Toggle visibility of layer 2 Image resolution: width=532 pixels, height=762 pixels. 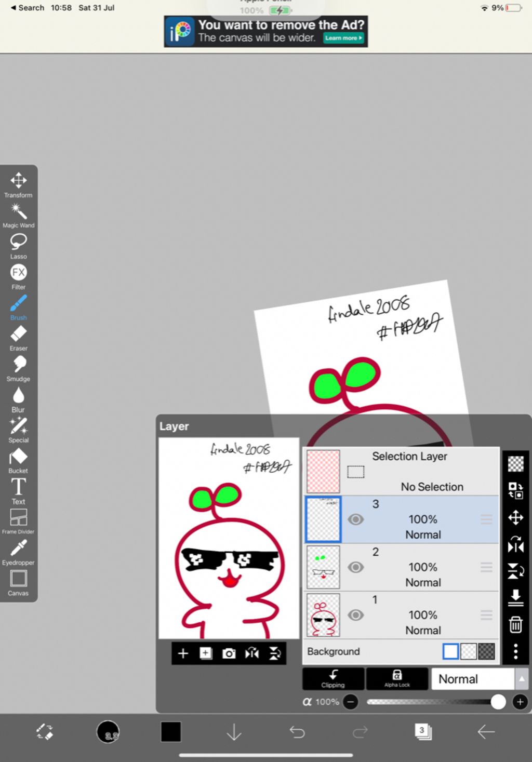pyautogui.click(x=355, y=567)
